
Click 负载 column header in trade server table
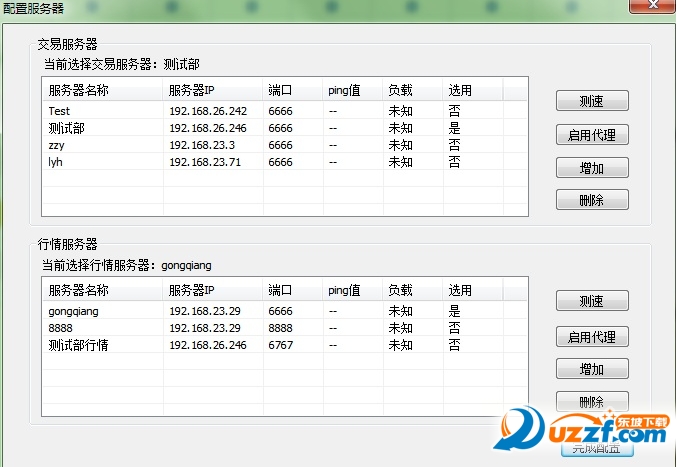coord(413,90)
